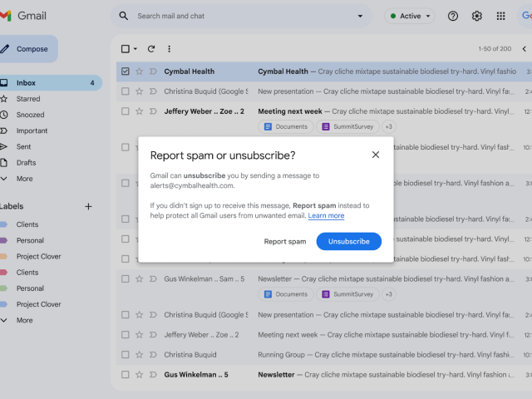Expand the select-all dropdown arrow

coord(135,49)
